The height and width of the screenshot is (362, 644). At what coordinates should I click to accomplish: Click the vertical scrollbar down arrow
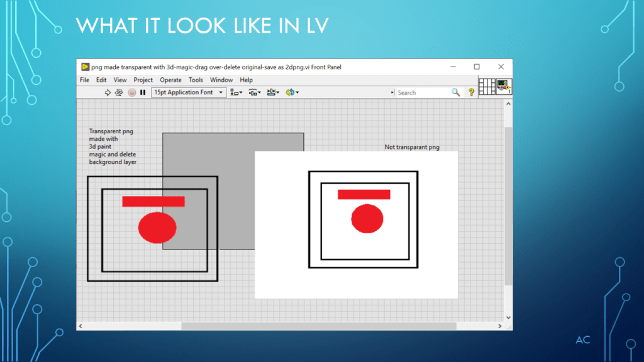[x=508, y=318]
